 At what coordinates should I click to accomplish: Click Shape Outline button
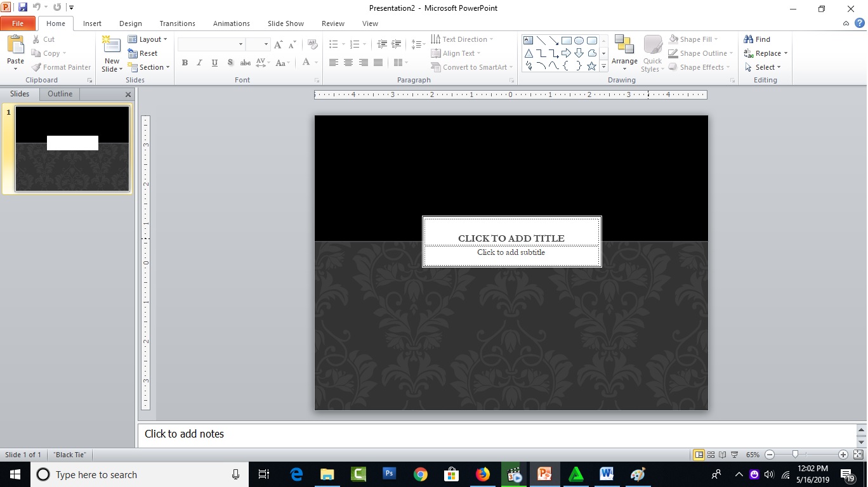pos(701,53)
